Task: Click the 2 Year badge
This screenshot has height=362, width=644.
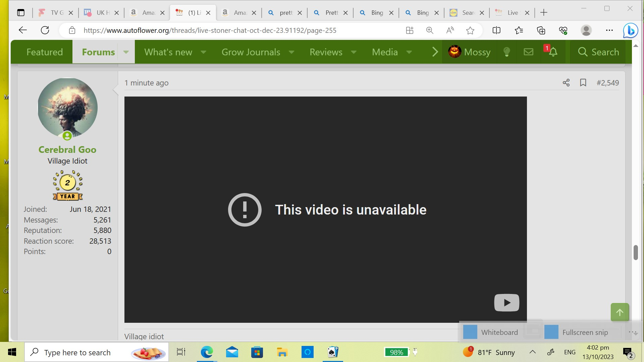Action: coord(67,185)
